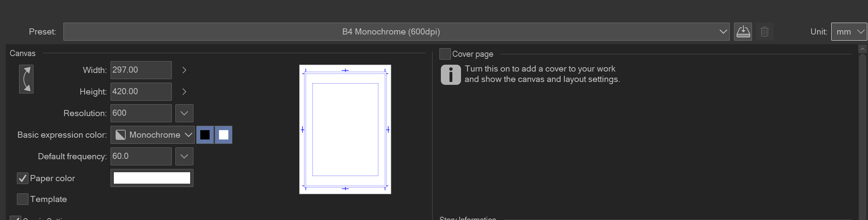Open the Resolution dropdown arrow

(x=184, y=113)
